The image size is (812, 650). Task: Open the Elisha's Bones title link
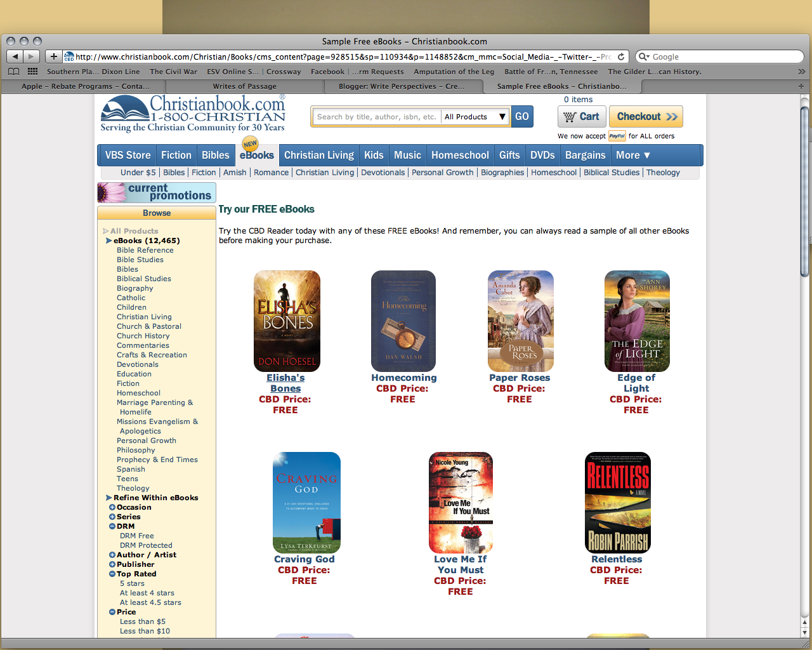[x=285, y=383]
